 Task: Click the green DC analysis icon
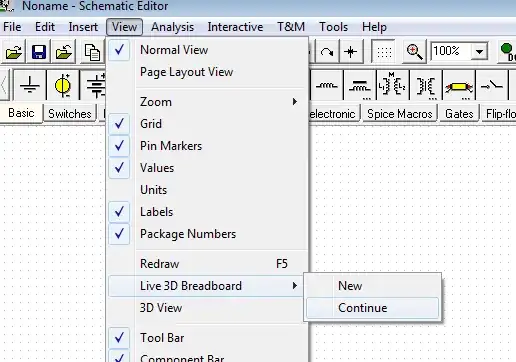coord(507,52)
